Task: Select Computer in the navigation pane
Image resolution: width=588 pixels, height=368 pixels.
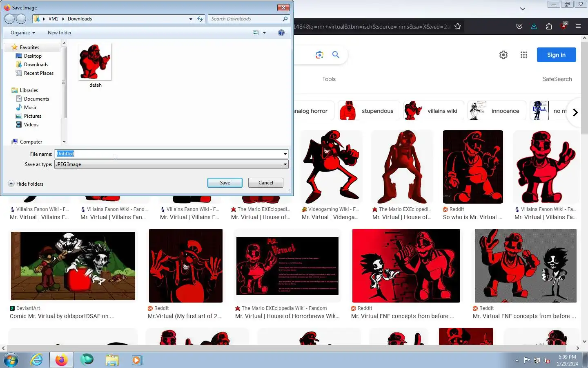Action: 31,142
